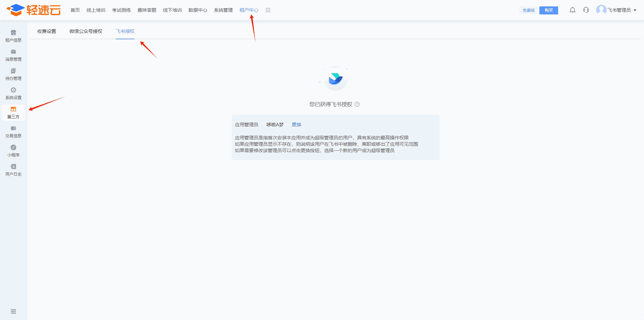644x320 pixels.
Task: Click the notification bell icon
Action: 572,10
